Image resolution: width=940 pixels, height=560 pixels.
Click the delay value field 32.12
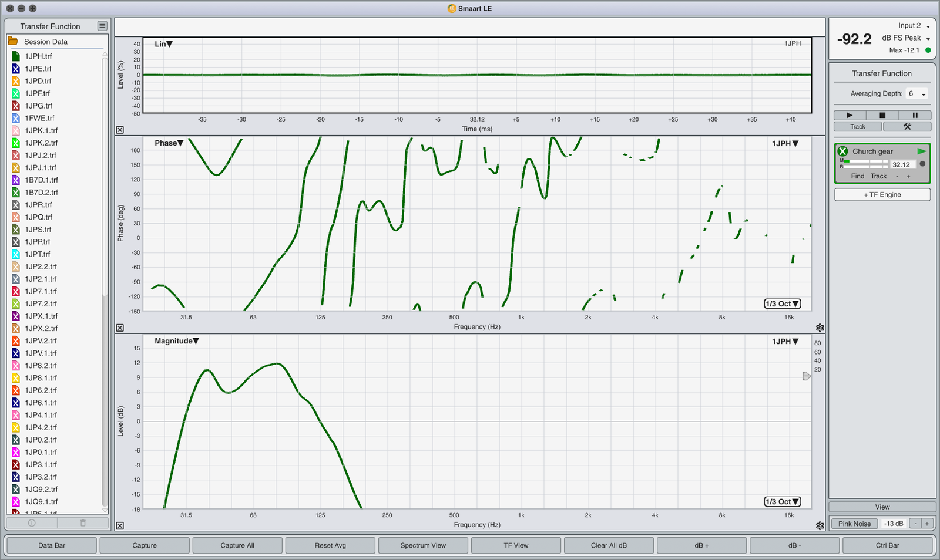(903, 164)
